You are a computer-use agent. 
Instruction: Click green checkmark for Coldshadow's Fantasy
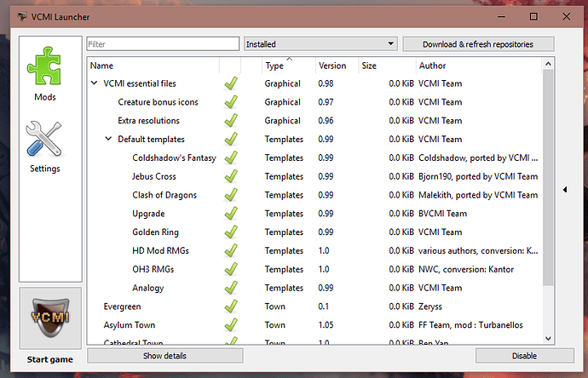pyautogui.click(x=231, y=157)
